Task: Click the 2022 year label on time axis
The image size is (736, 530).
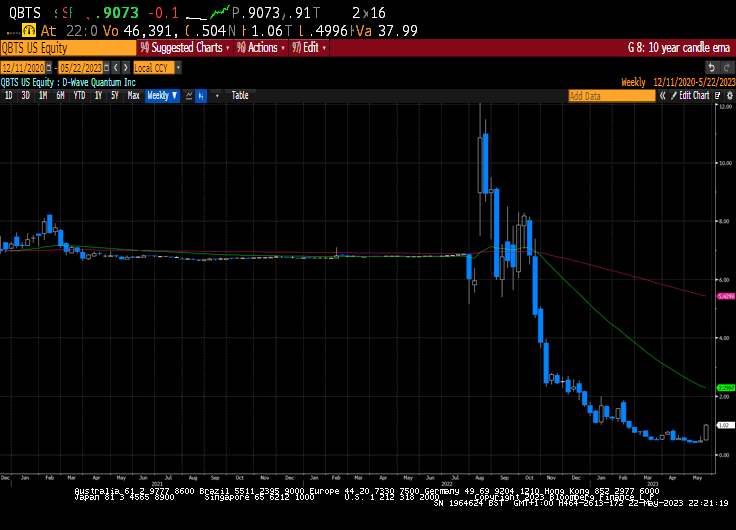Action: (446, 484)
